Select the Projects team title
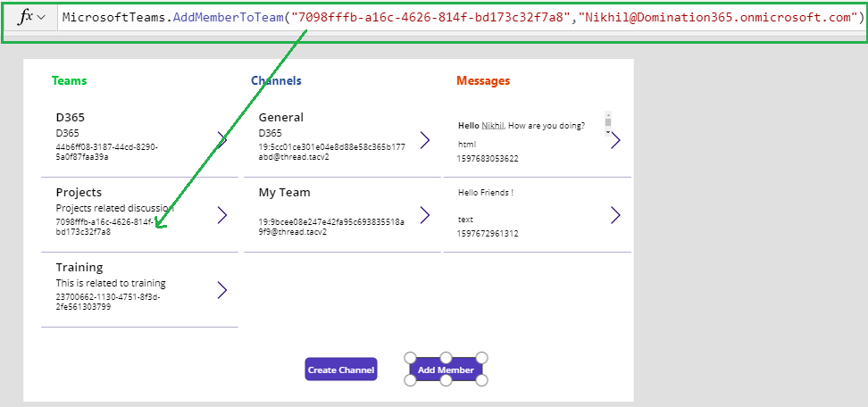This screenshot has width=868, height=407. coord(79,193)
